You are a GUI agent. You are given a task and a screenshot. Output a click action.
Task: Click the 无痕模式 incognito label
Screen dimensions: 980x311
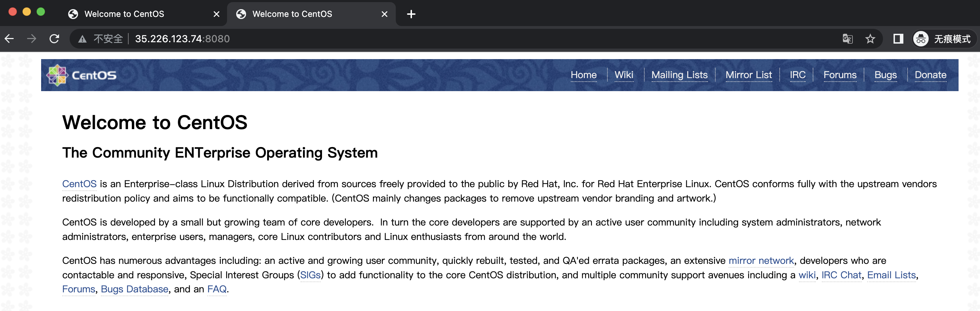952,39
